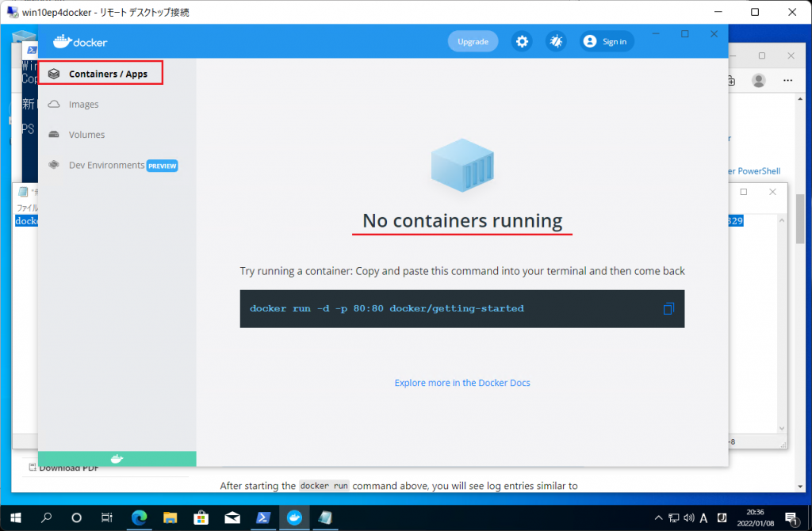
Task: Open Docker settings gear icon
Action: (x=522, y=41)
